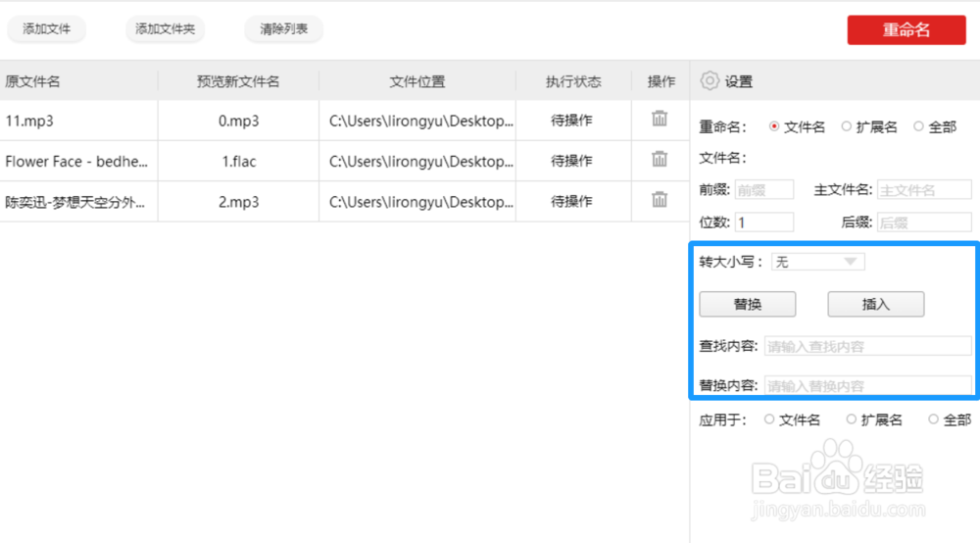Focus the 查找内容 input field

click(x=868, y=346)
